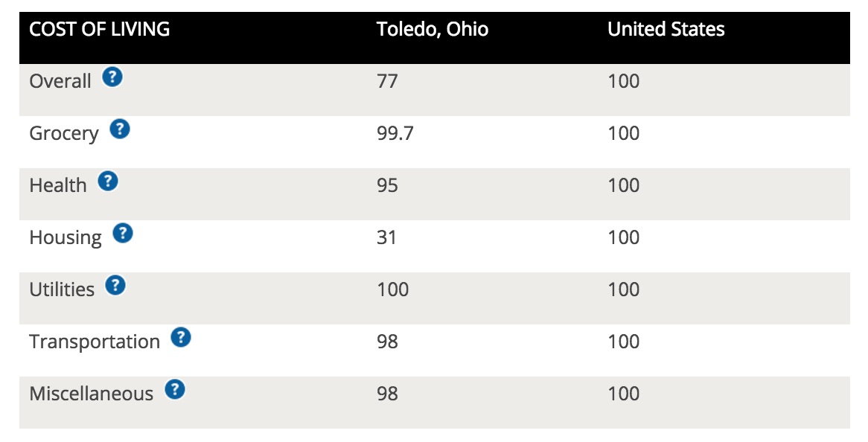Click the help icon next to Overall
Viewport: 868px width, 442px height.
112,77
